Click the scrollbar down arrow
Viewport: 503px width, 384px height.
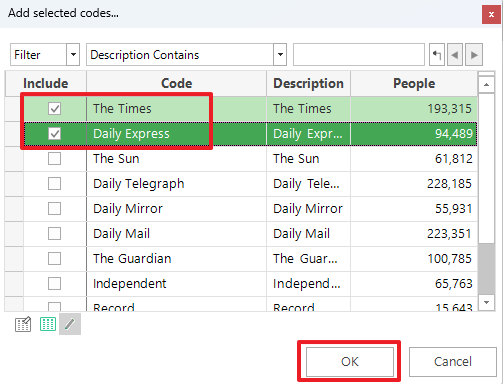(486, 302)
